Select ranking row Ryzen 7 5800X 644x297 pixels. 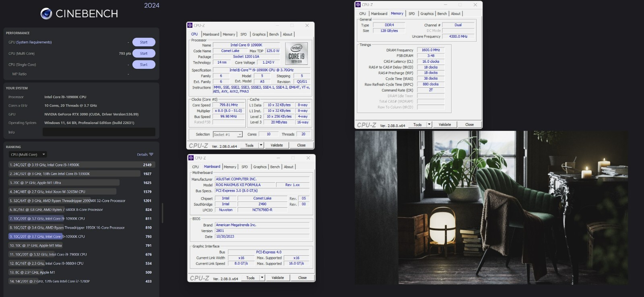coord(82,210)
